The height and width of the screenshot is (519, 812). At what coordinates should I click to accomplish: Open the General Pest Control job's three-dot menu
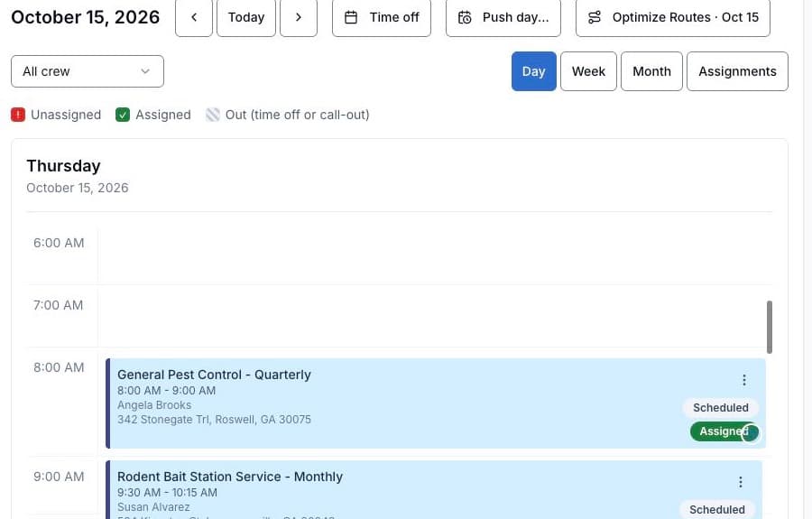[x=744, y=380]
